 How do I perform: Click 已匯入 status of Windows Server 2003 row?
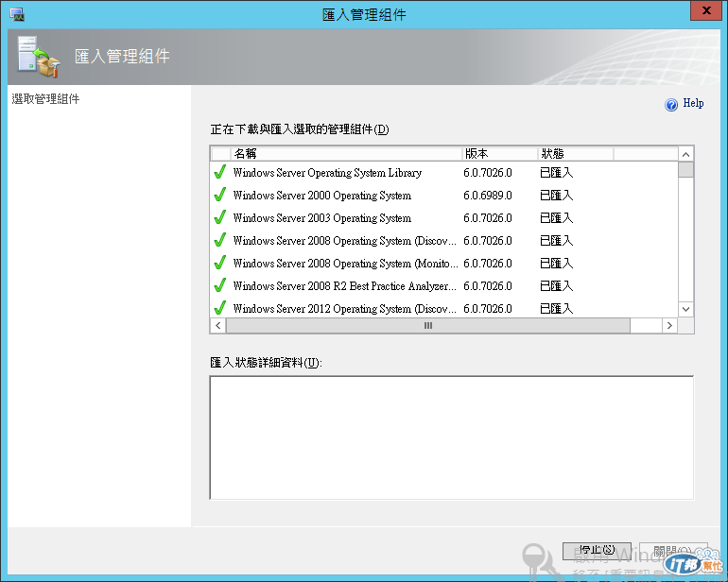(556, 218)
